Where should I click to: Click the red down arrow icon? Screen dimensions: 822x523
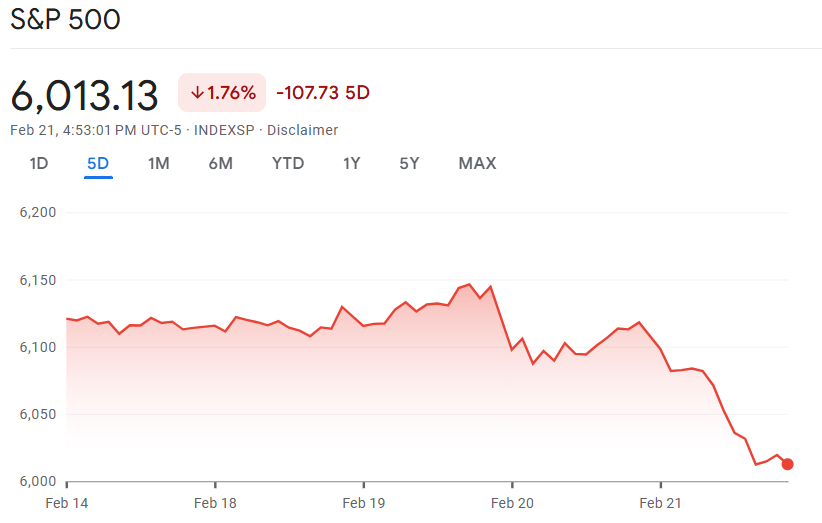pyautogui.click(x=197, y=93)
